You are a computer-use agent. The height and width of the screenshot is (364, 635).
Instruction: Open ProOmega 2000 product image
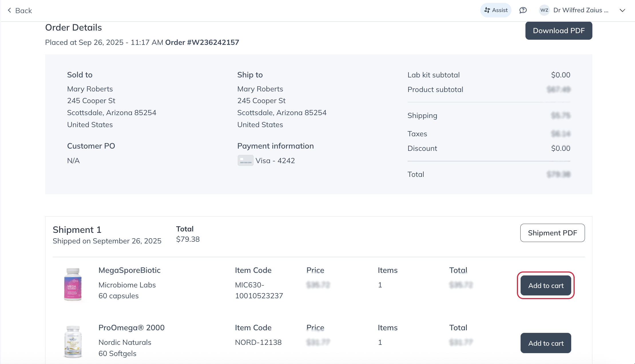point(73,342)
